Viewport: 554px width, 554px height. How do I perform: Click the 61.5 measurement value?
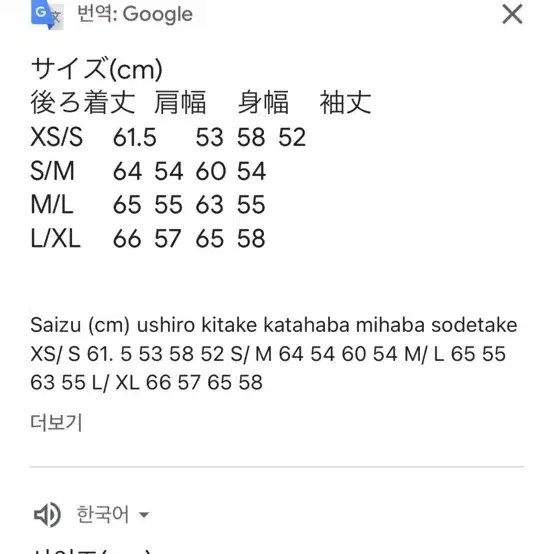click(x=135, y=137)
